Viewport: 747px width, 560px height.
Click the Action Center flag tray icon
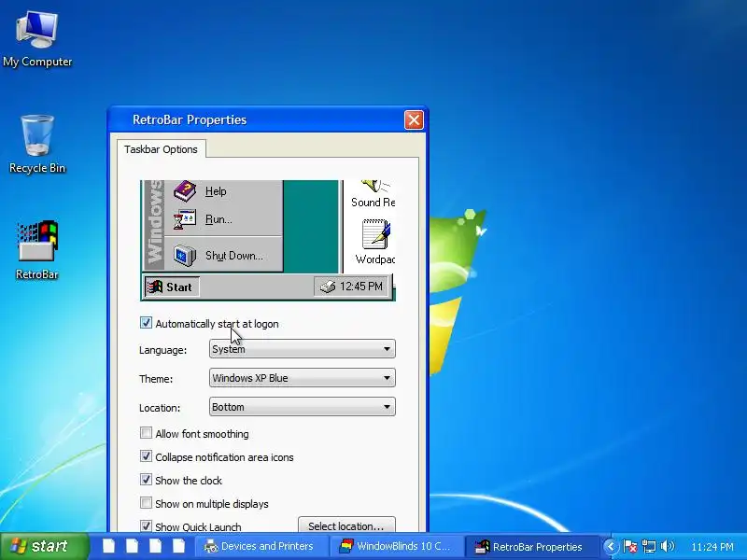click(629, 546)
